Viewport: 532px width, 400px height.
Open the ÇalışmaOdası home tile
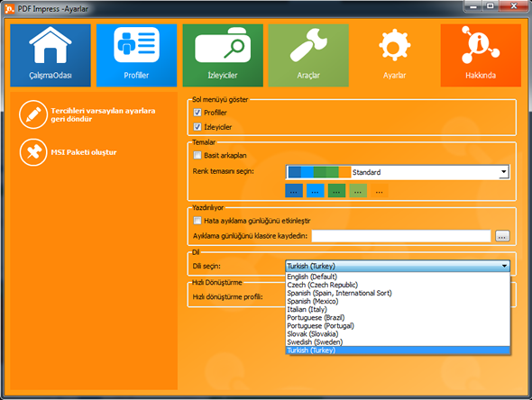tap(50, 55)
